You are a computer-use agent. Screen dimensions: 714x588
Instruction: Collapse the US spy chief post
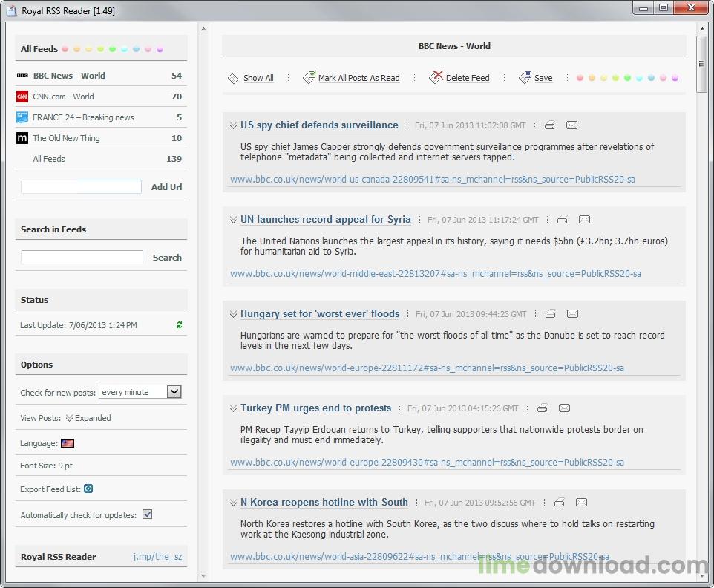(233, 125)
